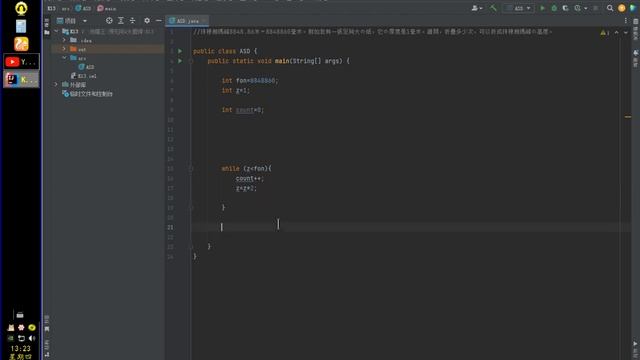Select the .iml file in the project tree

pyautogui.click(x=83, y=76)
